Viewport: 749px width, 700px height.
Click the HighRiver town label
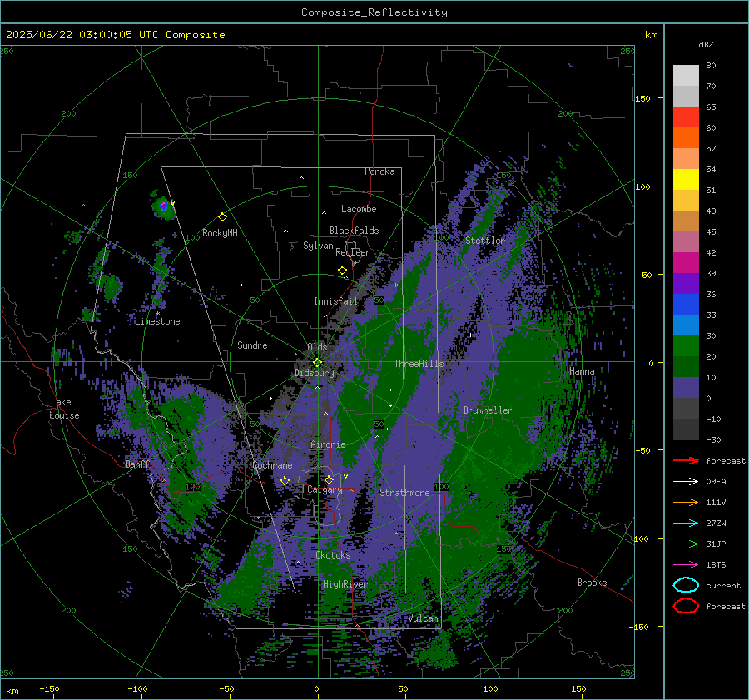345,584
